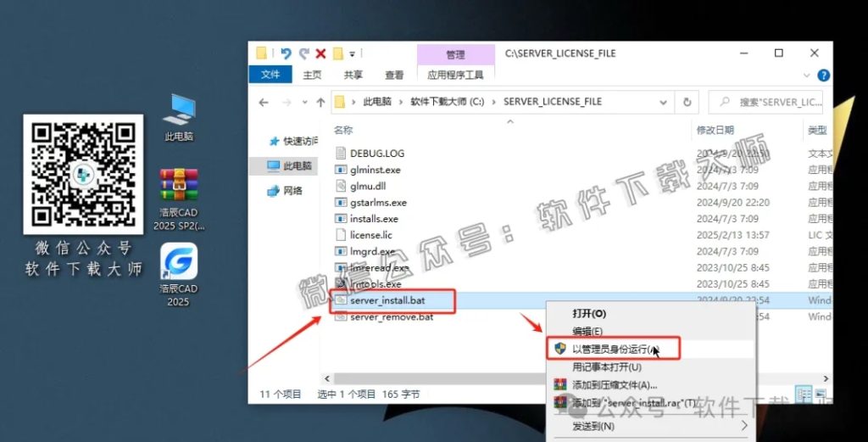Choose 添加到压缩文件(A)... in context menu

615,385
